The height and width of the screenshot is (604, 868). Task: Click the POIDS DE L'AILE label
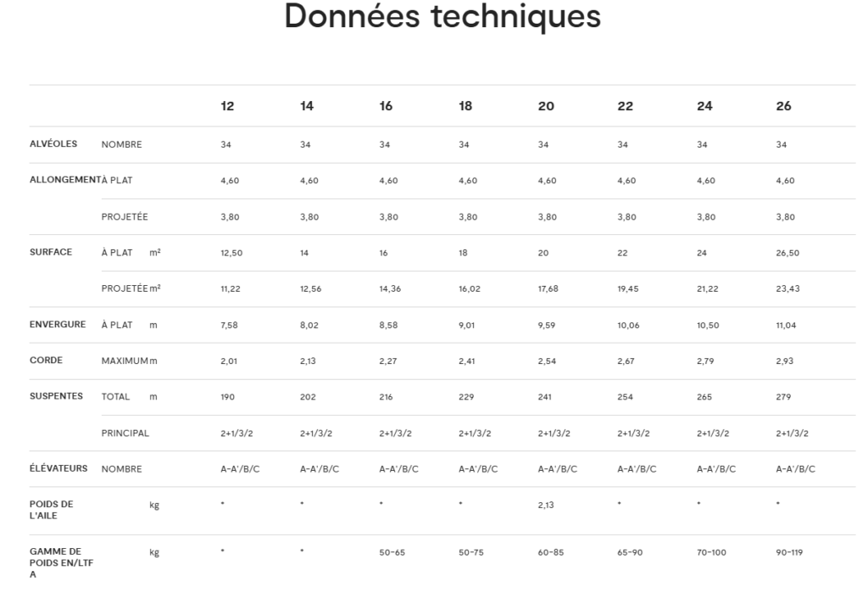coord(52,510)
